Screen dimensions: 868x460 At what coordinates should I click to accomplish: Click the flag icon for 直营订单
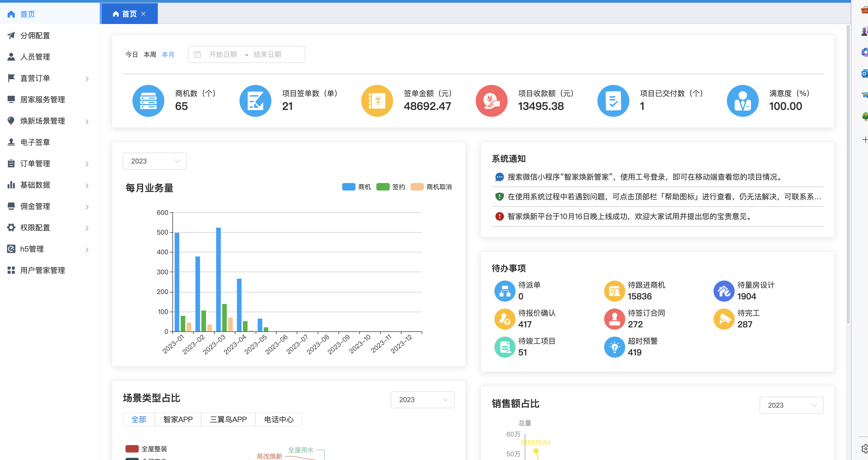pos(11,78)
